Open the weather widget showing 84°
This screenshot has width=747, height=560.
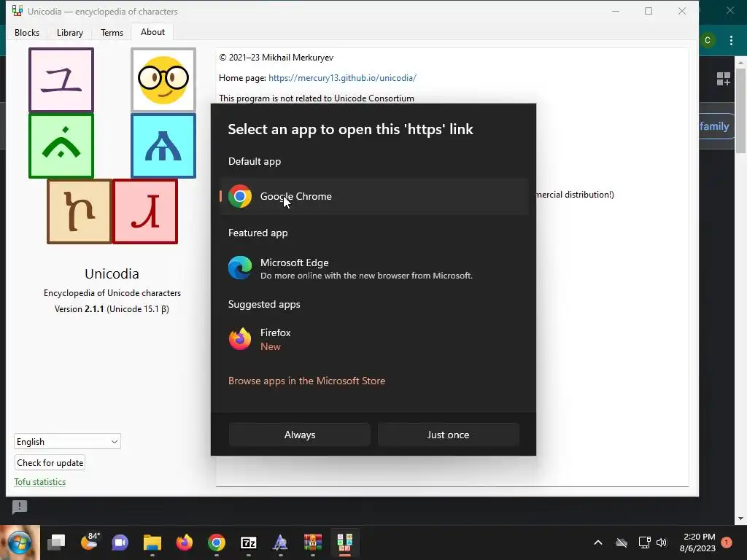[x=88, y=542]
